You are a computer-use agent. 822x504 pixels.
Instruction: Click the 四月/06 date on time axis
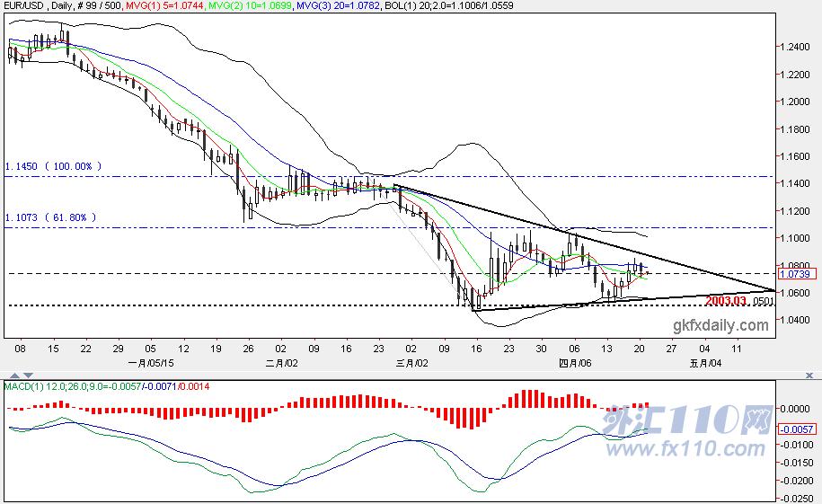coord(575,363)
